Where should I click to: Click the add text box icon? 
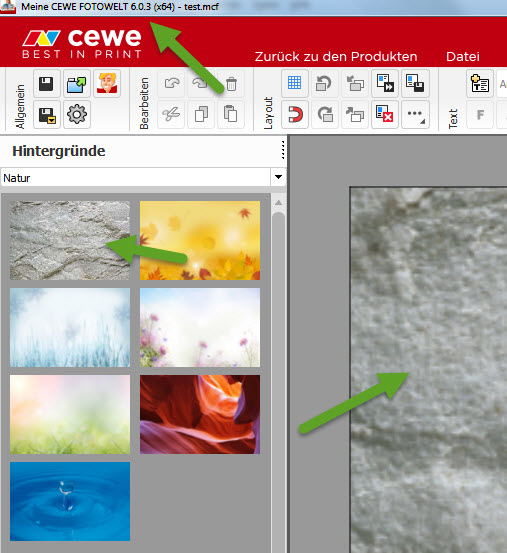click(479, 84)
